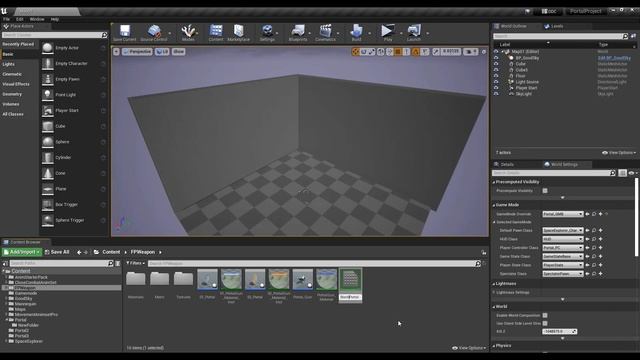Open the File menu
This screenshot has width=640, height=360.
click(x=7, y=19)
